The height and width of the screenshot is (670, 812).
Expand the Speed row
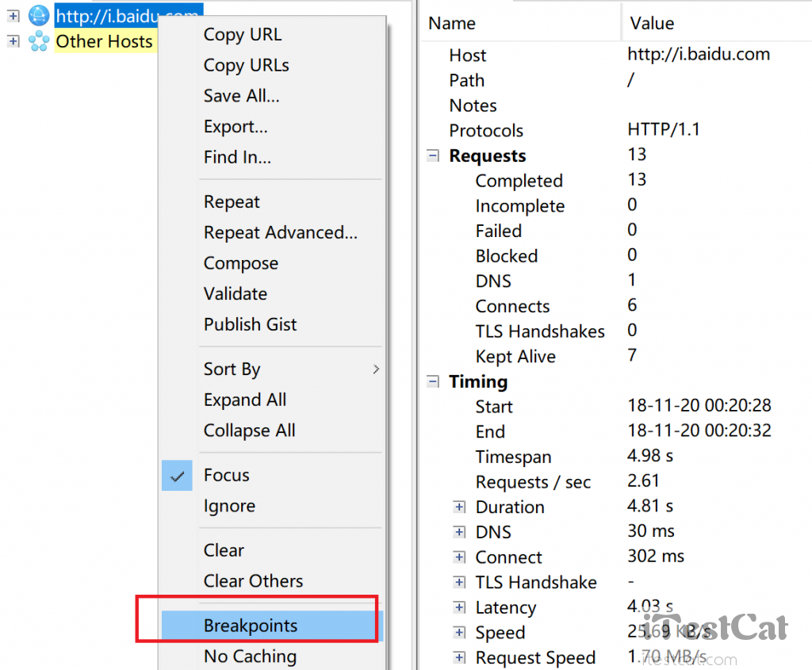click(x=459, y=632)
